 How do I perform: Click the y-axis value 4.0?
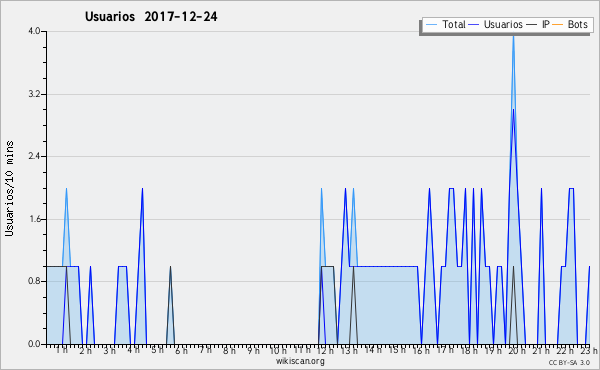34,31
